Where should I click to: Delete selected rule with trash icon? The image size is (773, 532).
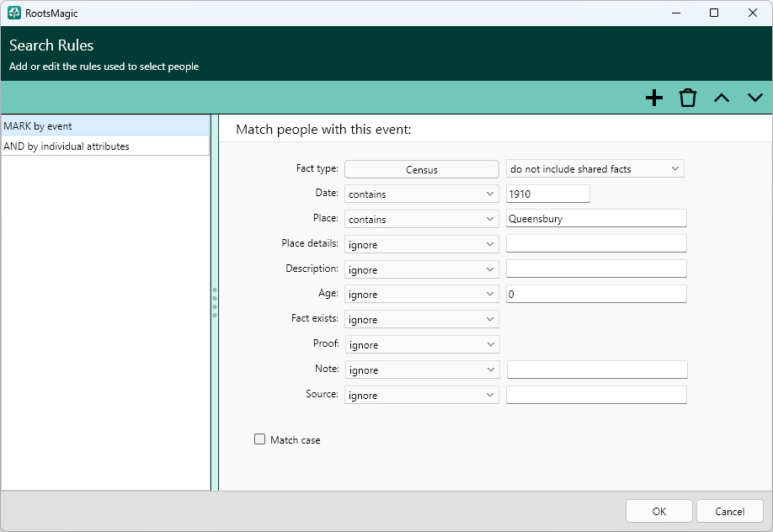[688, 98]
